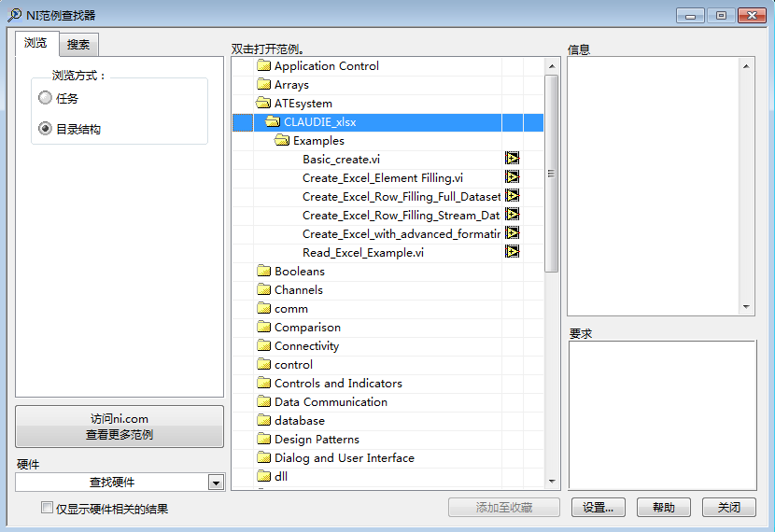Viewport: 775px width, 532px height.
Task: Open 设置... button
Action: tap(598, 508)
